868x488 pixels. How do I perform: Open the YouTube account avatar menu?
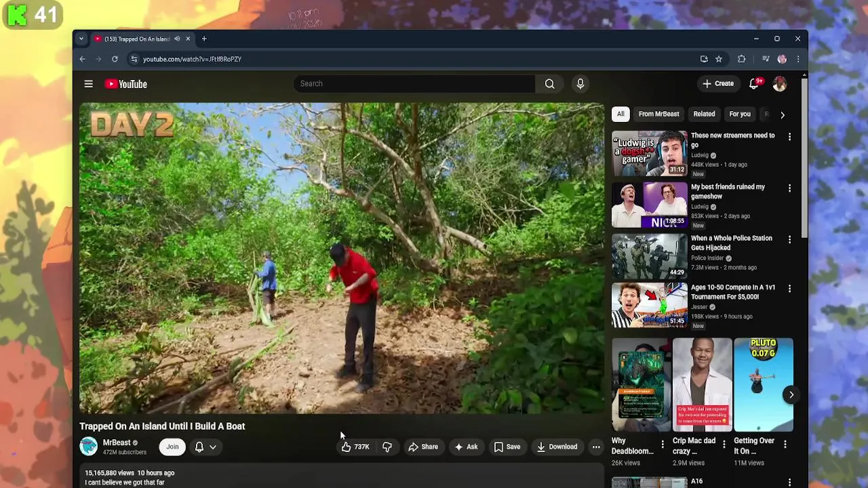(779, 84)
